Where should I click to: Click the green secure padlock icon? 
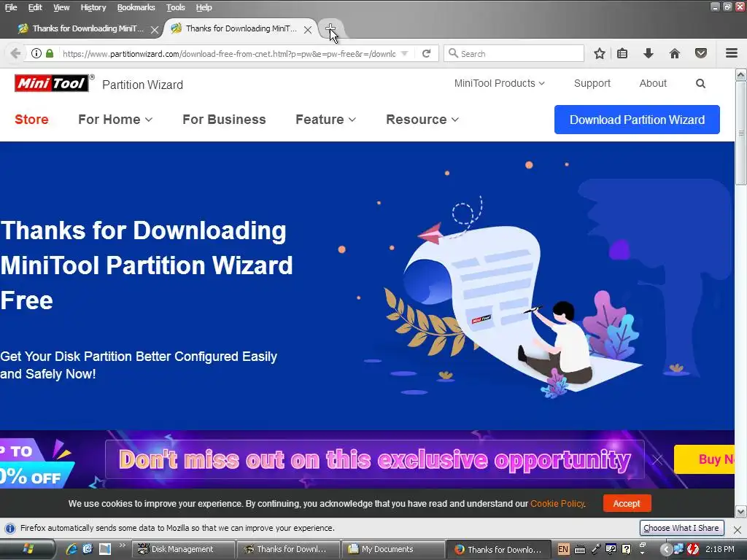point(50,53)
